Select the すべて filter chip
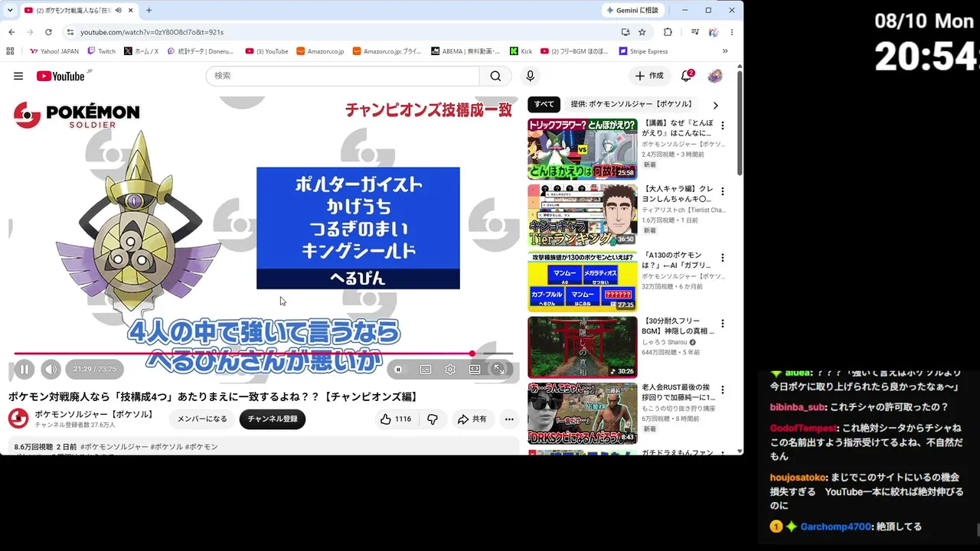Image resolution: width=980 pixels, height=551 pixels. coord(544,104)
